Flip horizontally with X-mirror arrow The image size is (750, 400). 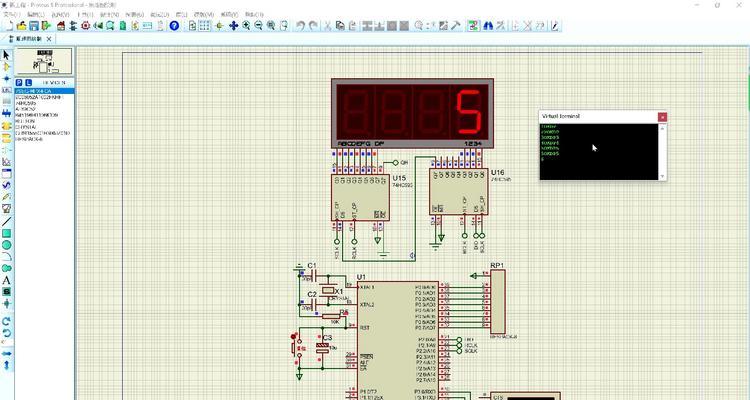click(6, 354)
